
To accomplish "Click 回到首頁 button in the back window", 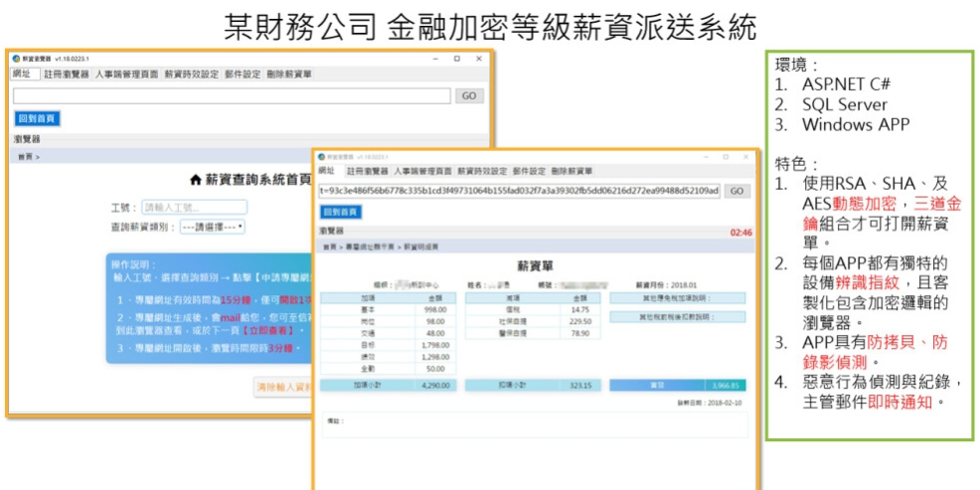I will 37,118.
